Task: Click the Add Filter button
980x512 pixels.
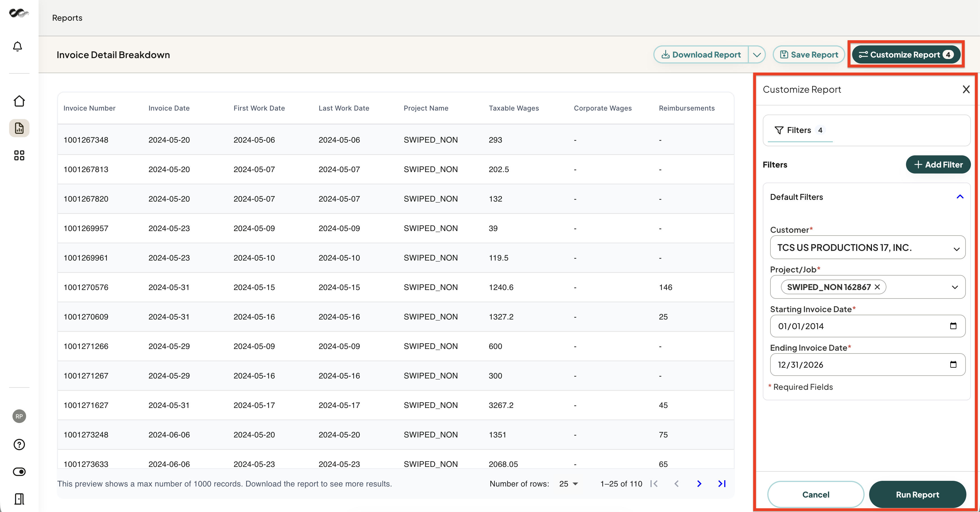Action: point(938,164)
